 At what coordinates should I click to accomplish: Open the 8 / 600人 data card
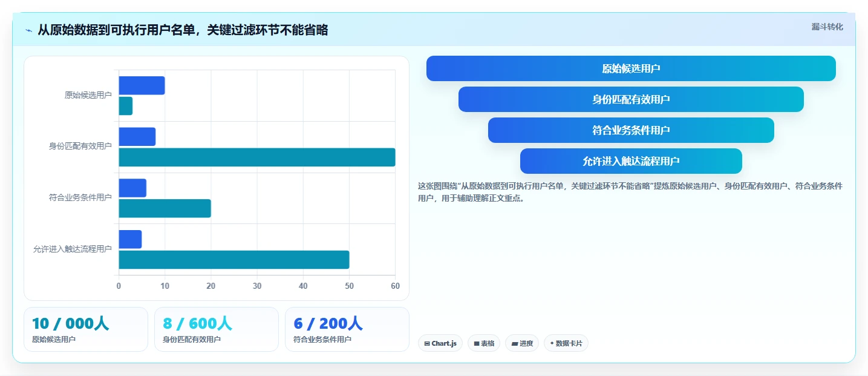[x=217, y=329]
